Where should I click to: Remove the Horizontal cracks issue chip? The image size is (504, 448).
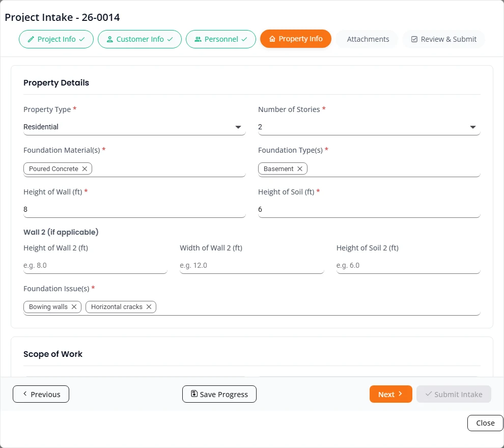[x=149, y=306]
